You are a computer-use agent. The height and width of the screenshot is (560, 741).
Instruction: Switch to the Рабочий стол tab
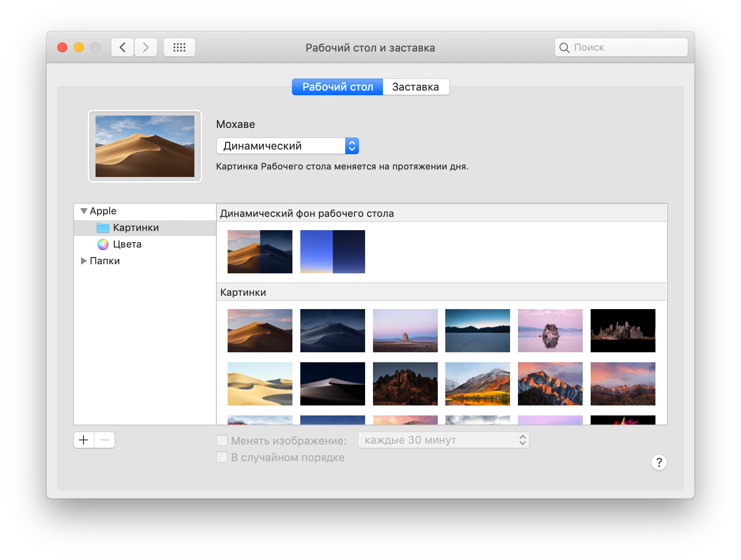tap(337, 87)
